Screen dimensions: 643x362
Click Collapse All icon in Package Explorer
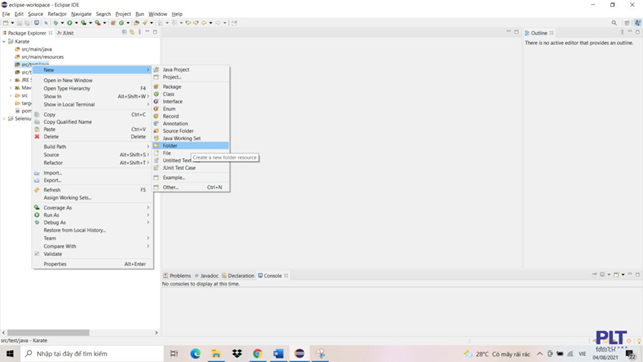tap(124, 32)
